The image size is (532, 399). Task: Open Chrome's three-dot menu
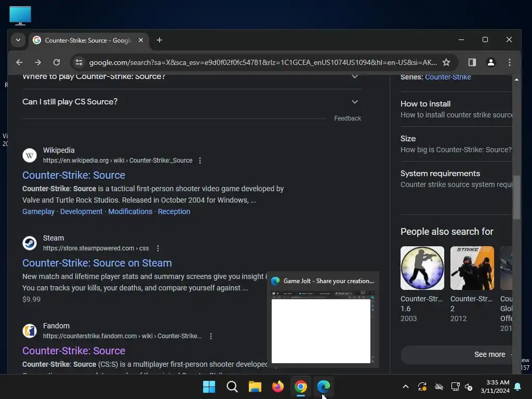click(509, 62)
